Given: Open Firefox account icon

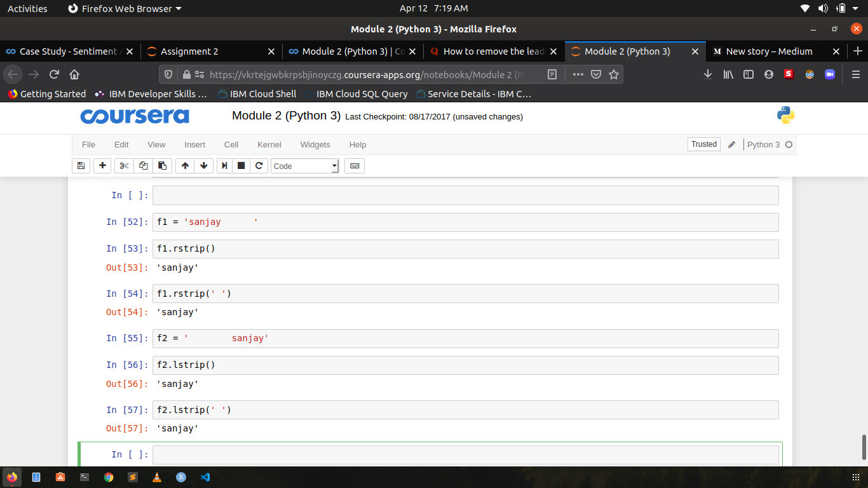Looking at the screenshot, I should [769, 74].
